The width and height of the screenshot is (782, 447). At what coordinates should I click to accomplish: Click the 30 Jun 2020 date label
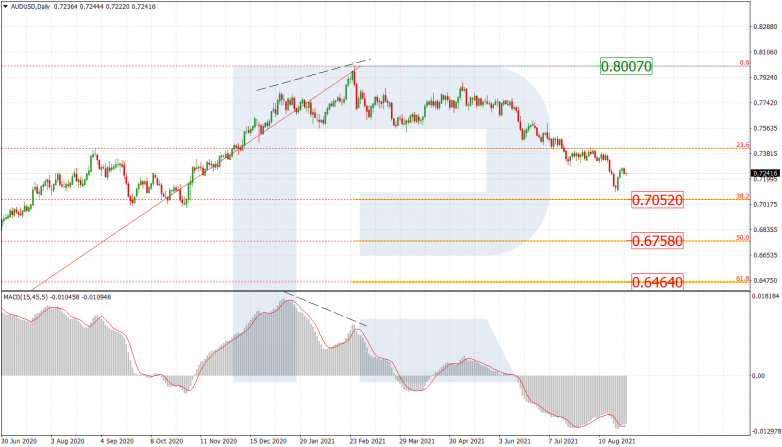(x=19, y=442)
